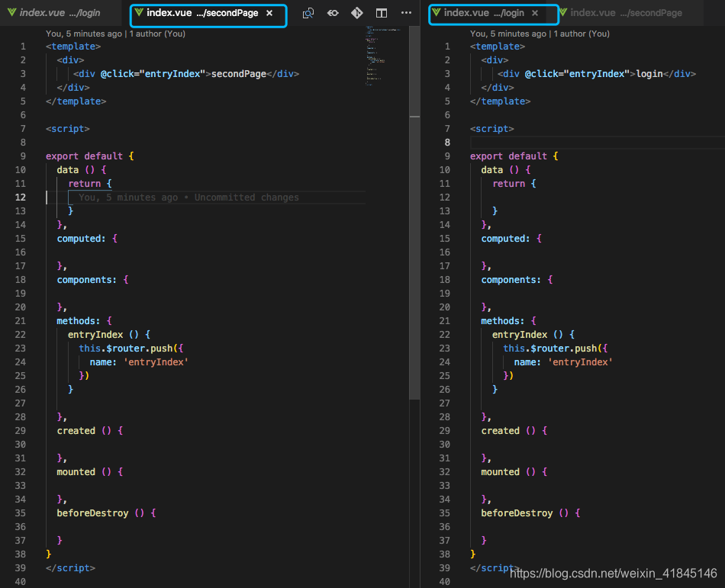The height and width of the screenshot is (588, 725).
Task: Open the more actions ellipsis menu
Action: tap(406, 12)
